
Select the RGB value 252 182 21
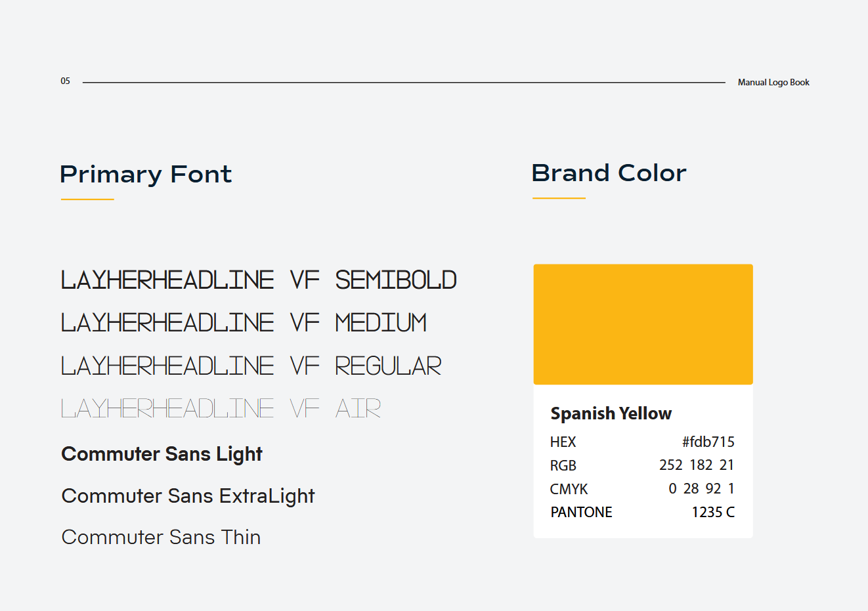point(697,465)
